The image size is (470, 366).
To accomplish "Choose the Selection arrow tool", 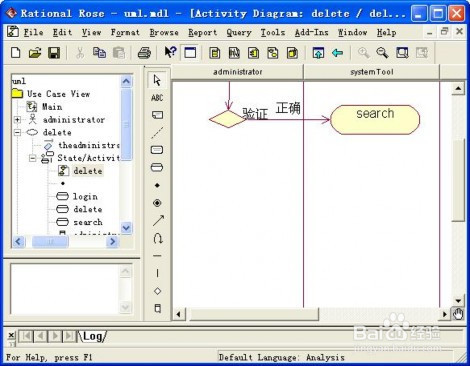I will pyautogui.click(x=157, y=80).
